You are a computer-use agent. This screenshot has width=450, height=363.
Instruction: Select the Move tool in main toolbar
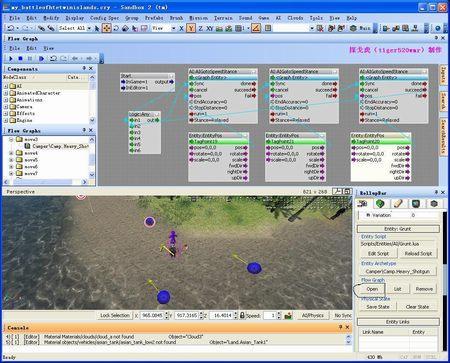pos(106,28)
